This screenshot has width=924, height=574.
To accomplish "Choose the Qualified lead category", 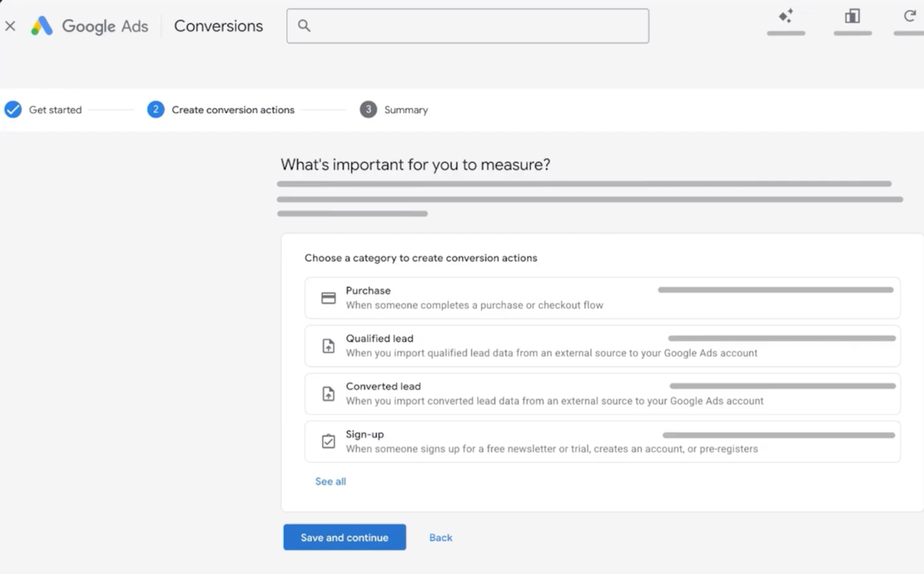I will tap(602, 346).
